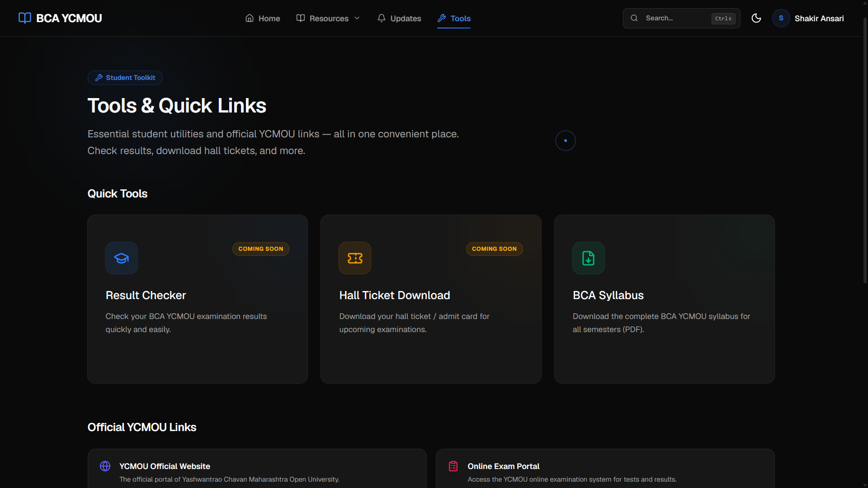Click the house icon beside Home

point(250,18)
